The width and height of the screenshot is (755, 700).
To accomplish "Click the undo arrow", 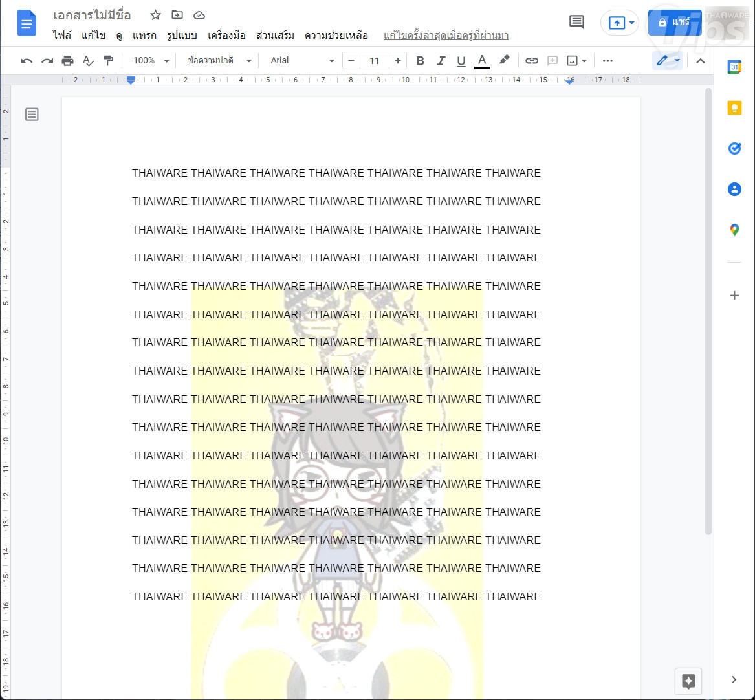I will 27,61.
